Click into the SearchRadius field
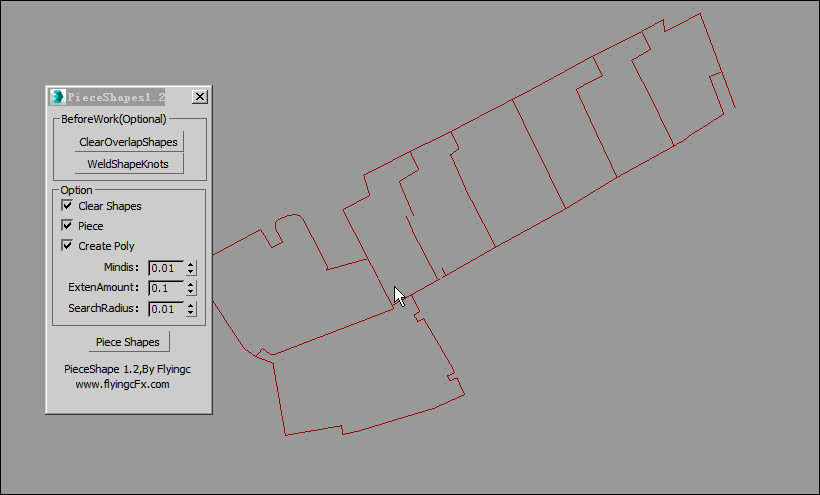This screenshot has width=820, height=495. point(166,309)
